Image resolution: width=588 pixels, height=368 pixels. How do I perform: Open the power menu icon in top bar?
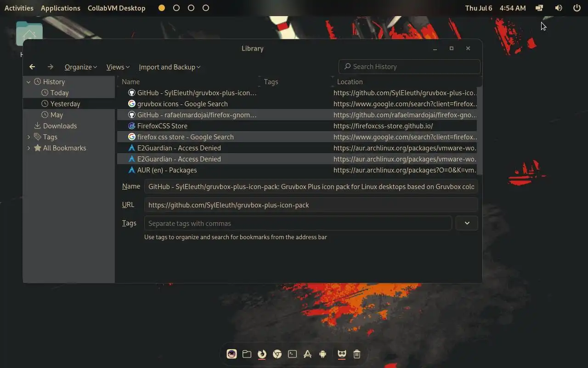[577, 8]
